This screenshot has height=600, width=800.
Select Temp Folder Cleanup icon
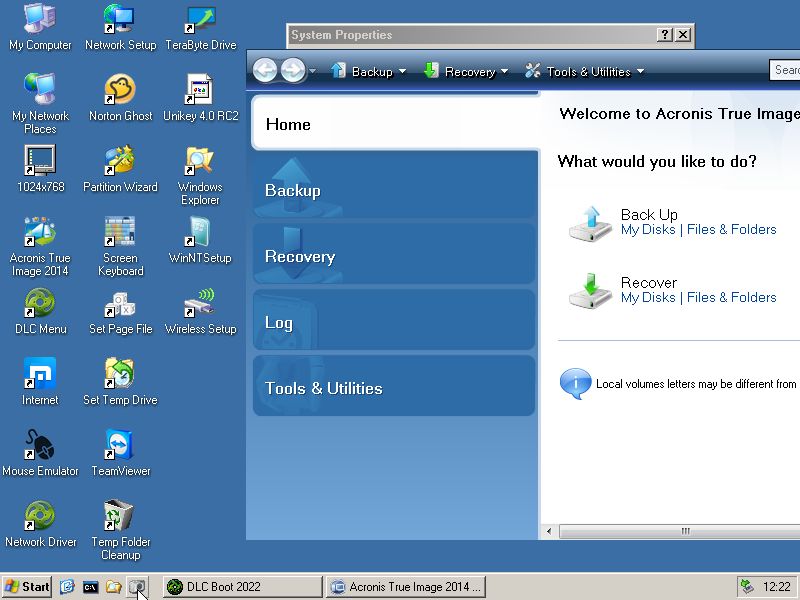coord(120,530)
